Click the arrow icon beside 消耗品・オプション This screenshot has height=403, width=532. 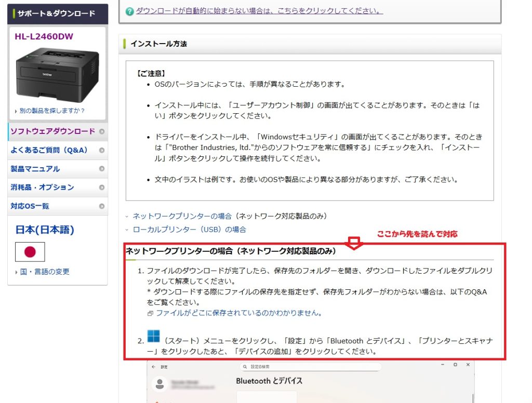(x=102, y=187)
